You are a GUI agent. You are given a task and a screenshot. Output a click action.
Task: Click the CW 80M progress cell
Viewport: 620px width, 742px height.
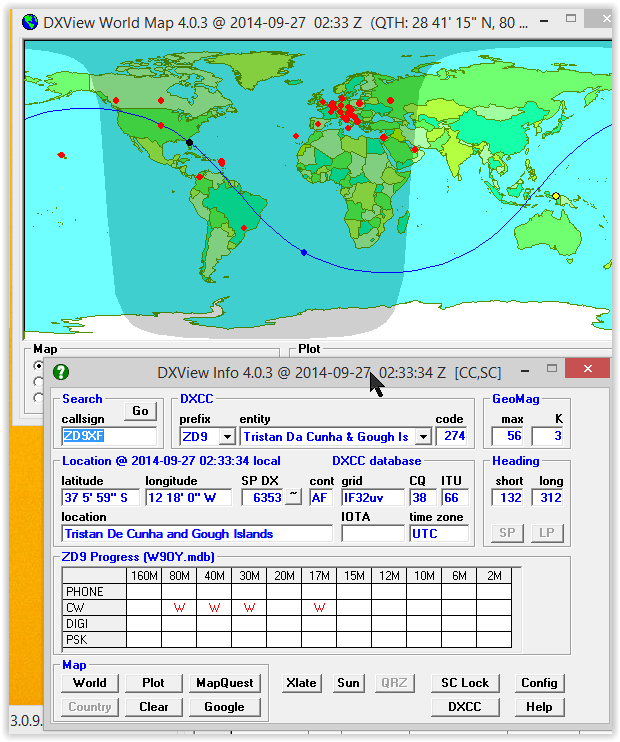tap(179, 608)
